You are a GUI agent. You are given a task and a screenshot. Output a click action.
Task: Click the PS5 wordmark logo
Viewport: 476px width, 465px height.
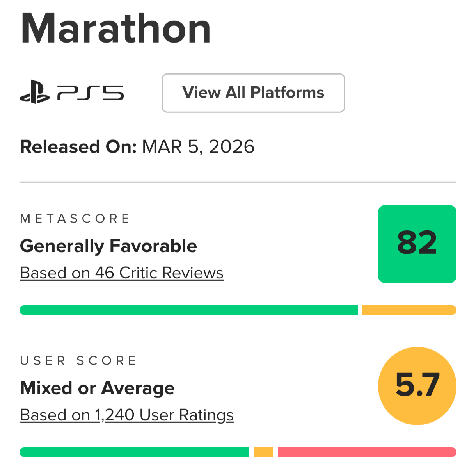pos(91,93)
